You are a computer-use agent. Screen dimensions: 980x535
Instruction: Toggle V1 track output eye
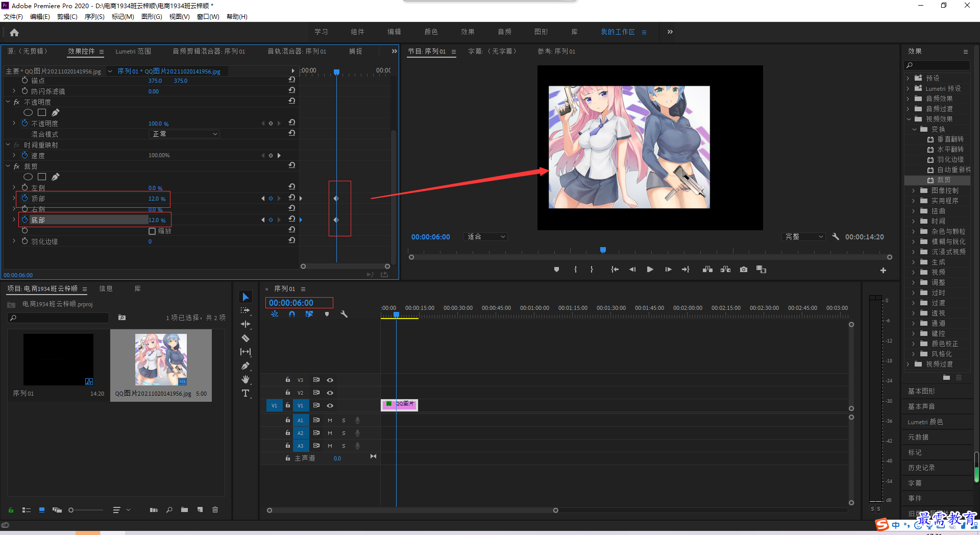(x=330, y=405)
